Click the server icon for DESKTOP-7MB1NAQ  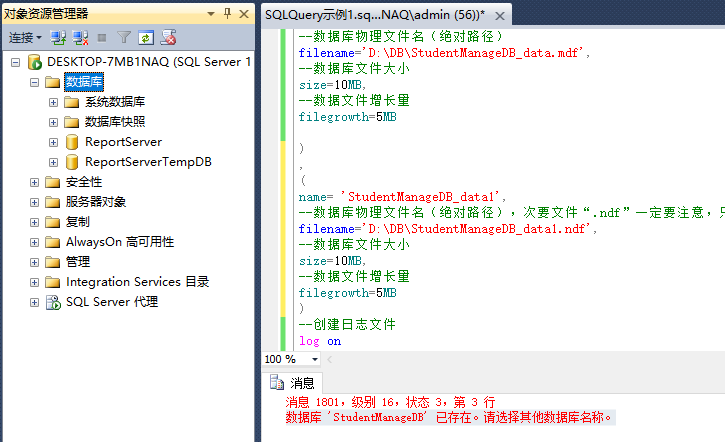[35, 62]
